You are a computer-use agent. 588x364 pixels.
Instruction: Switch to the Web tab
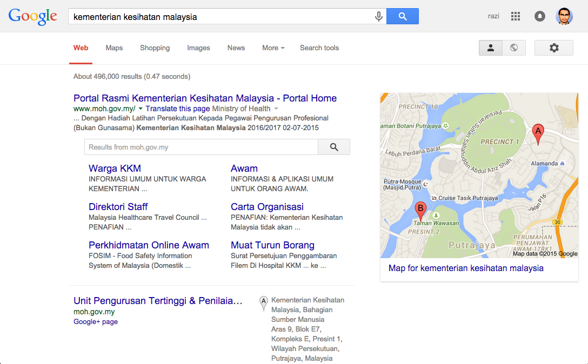81,48
